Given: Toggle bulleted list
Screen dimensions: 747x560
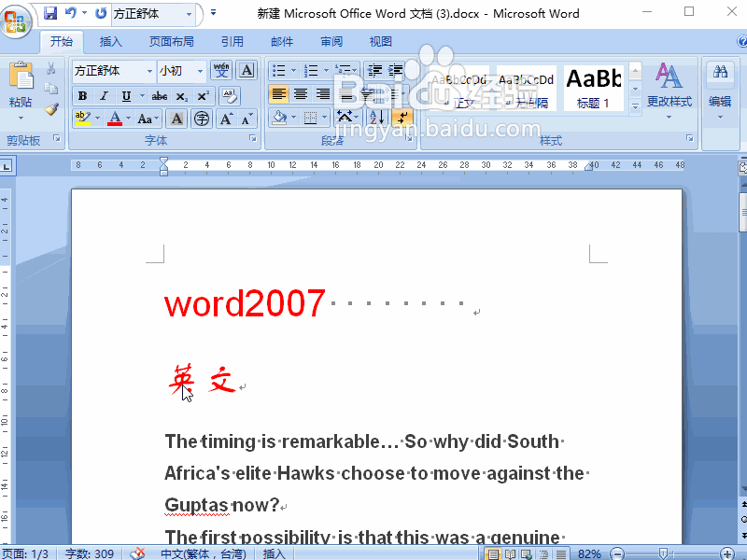Looking at the screenshot, I should tap(278, 71).
